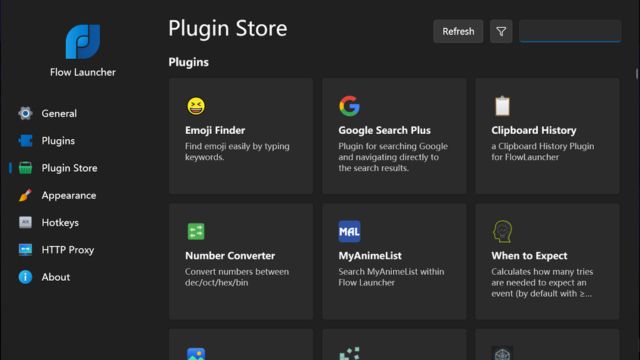The image size is (640, 360).
Task: Click the Plugins puzzle icon in sidebar
Action: click(25, 140)
